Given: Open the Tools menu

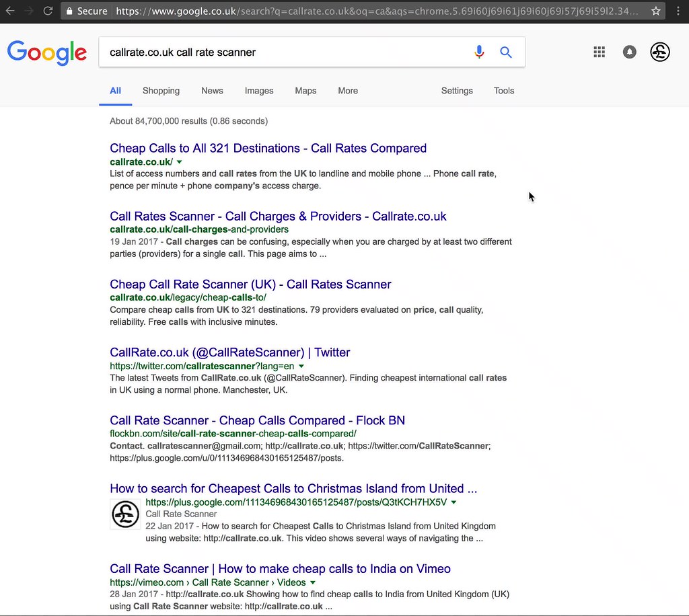Looking at the screenshot, I should [503, 91].
